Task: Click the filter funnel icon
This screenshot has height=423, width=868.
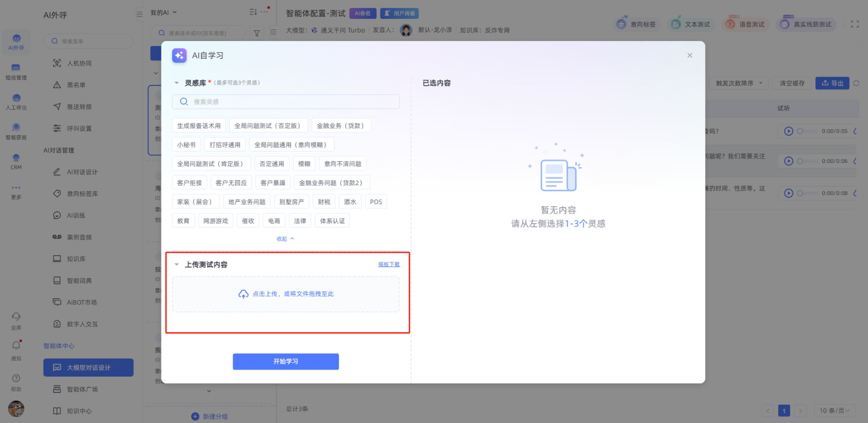Action: [x=257, y=33]
